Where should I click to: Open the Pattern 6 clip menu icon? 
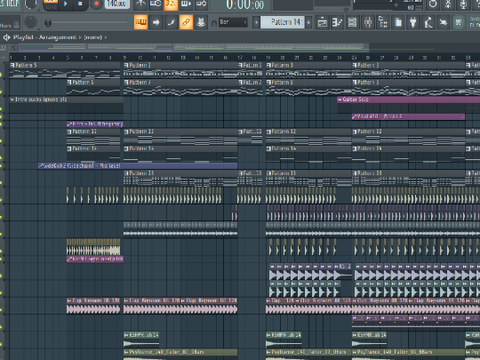point(70,82)
